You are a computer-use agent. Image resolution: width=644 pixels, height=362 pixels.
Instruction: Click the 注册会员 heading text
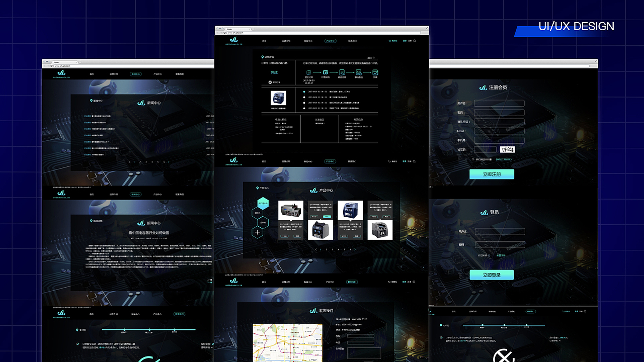[498, 87]
